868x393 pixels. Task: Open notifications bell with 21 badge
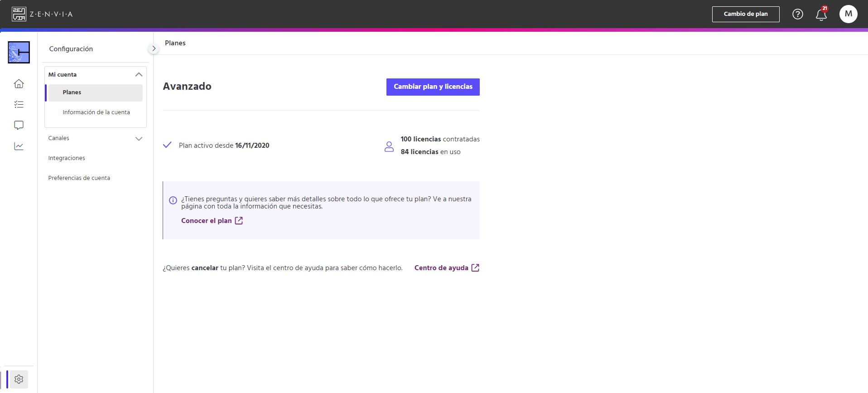click(x=821, y=14)
